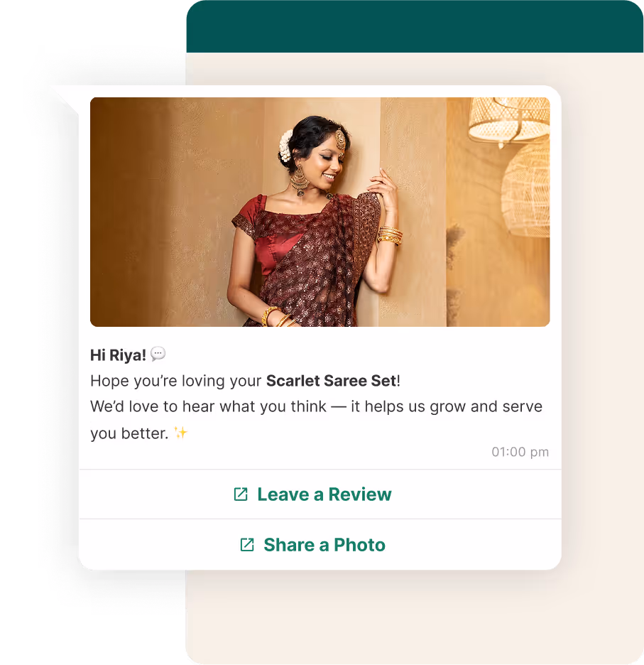Click the sparkles emoji after "you better."
The height and width of the screenshot is (665, 644).
(x=180, y=433)
